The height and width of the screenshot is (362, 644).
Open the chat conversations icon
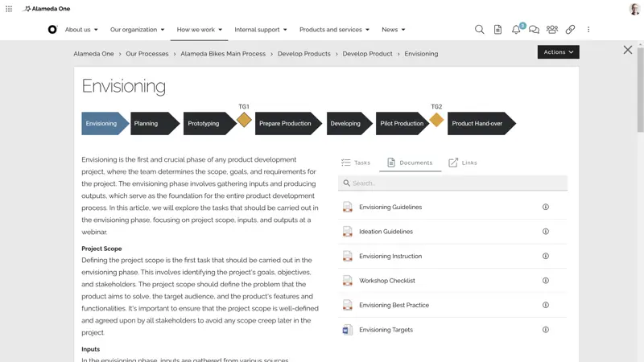[534, 30]
